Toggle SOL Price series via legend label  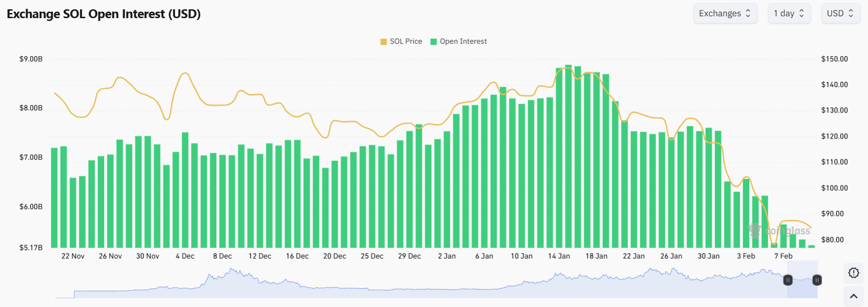pyautogui.click(x=406, y=41)
